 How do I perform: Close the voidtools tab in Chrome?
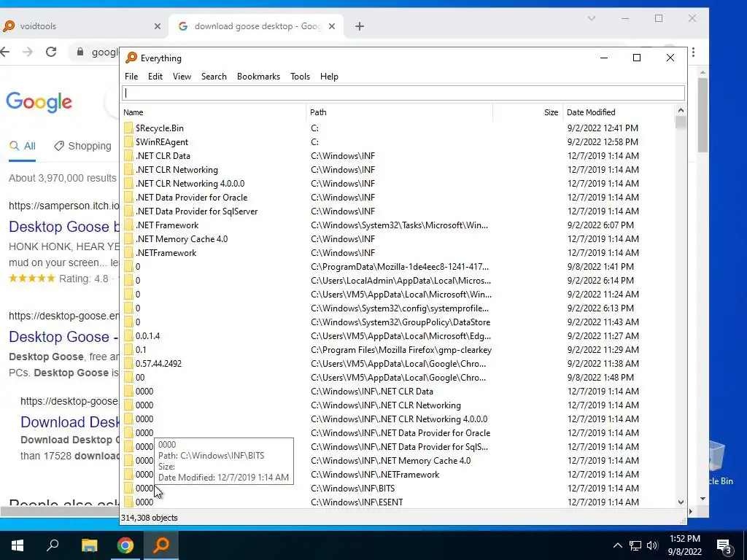[x=158, y=26]
